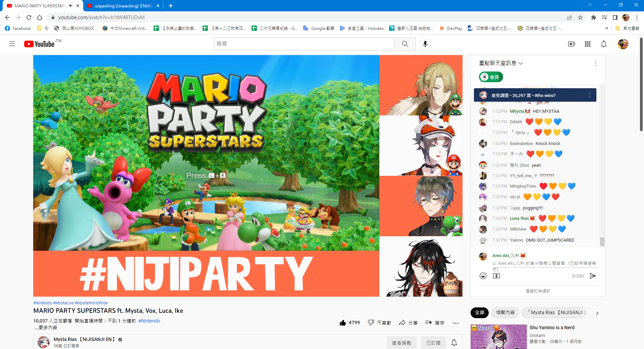
Task: Toggle the browser side panel
Action: click(615, 17)
